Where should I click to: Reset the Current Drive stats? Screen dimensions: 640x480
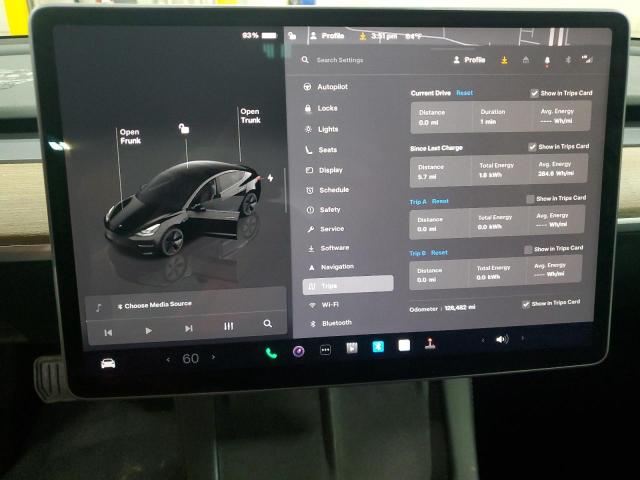click(x=464, y=93)
